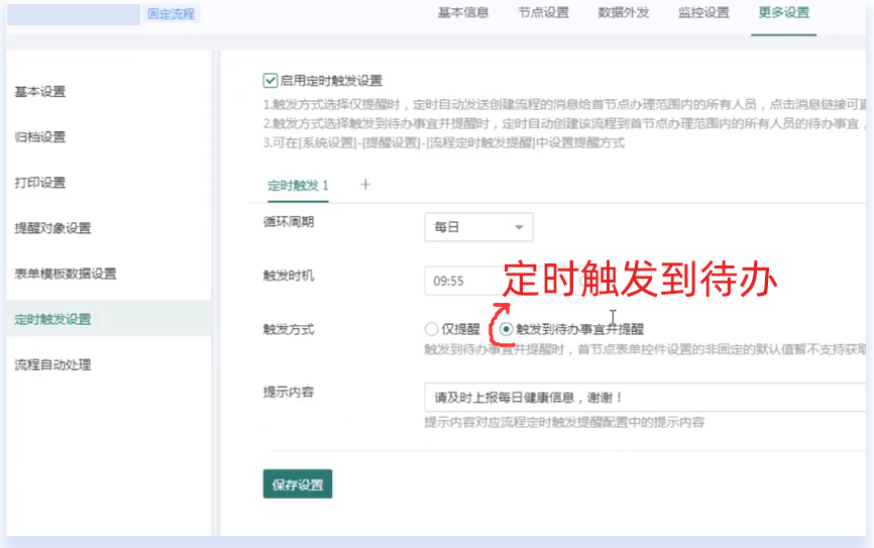This screenshot has width=874, height=548.
Task: Open 归档设置 in sidebar
Action: click(x=40, y=137)
